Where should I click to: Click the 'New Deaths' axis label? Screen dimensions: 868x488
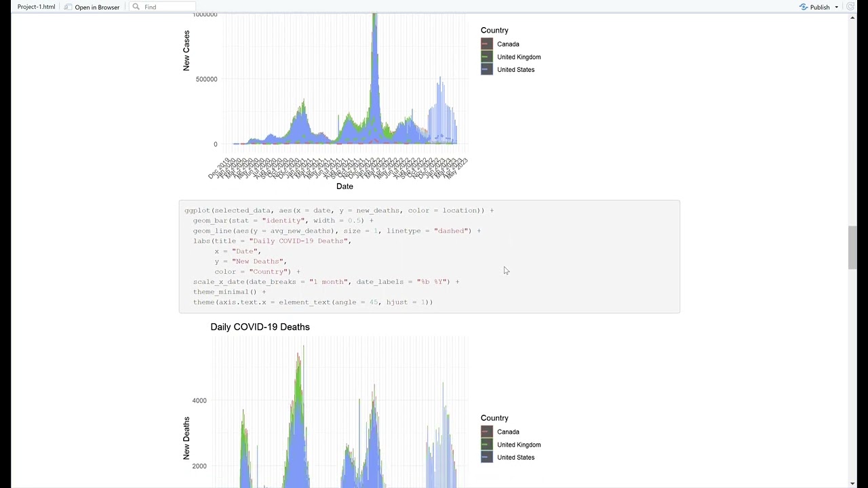(186, 439)
